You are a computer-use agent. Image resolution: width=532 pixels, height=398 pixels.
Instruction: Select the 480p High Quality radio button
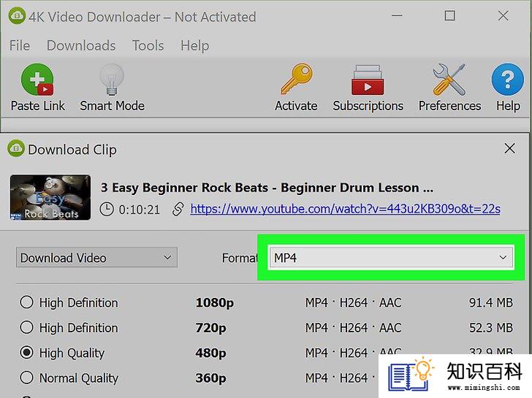pyautogui.click(x=27, y=353)
